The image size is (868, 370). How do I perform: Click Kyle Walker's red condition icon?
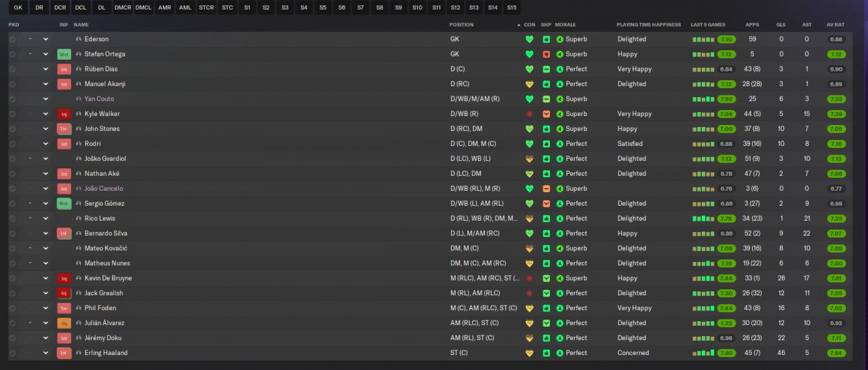(x=530, y=114)
